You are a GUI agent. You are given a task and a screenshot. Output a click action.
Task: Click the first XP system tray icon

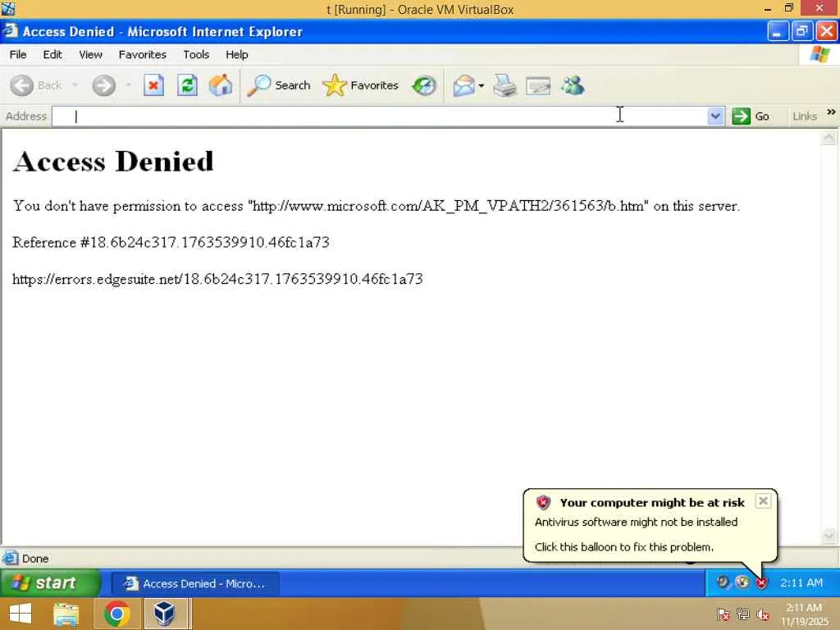723,582
